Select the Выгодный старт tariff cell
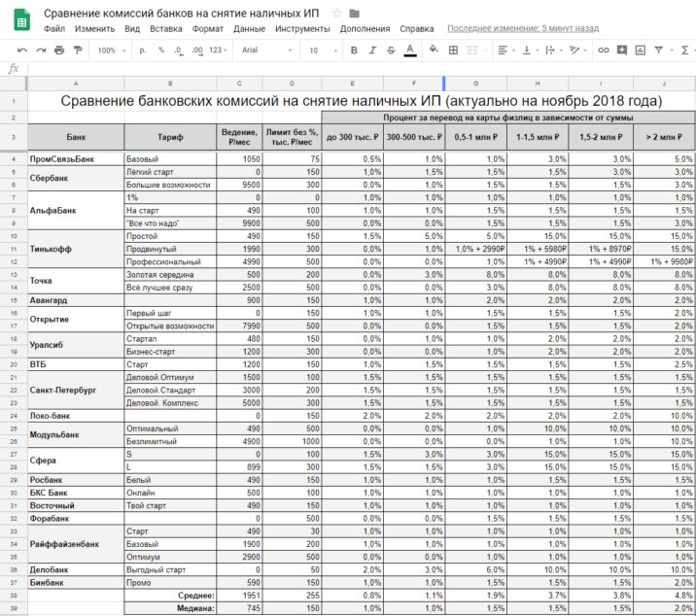The image size is (696, 616). 170,569
